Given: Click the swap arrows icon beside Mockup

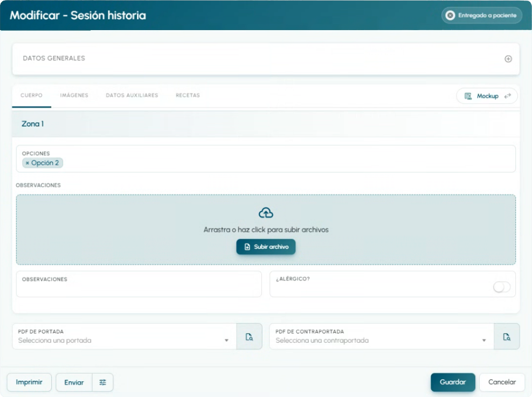Looking at the screenshot, I should pyautogui.click(x=508, y=96).
